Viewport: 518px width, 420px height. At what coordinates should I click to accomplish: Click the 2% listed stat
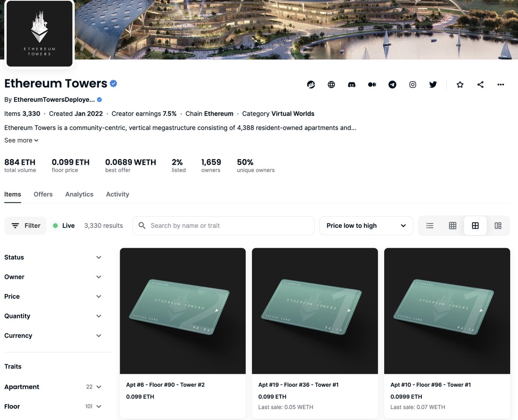178,166
